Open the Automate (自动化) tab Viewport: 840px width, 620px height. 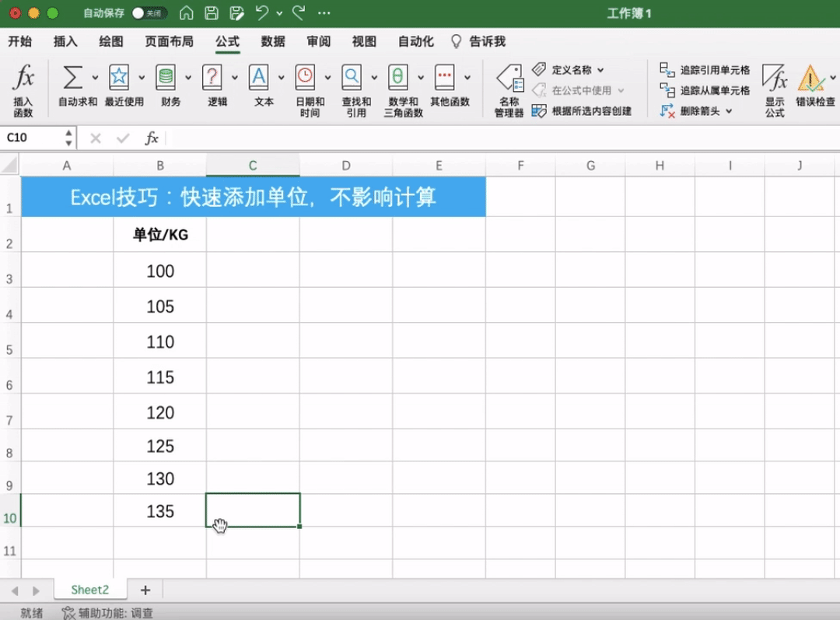(x=415, y=41)
